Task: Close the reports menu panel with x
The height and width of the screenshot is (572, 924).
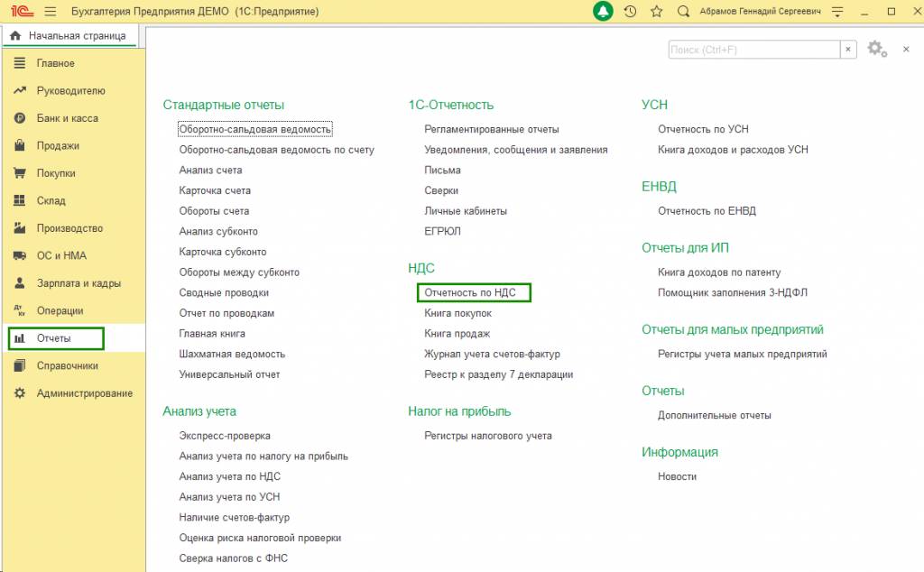Action: coord(906,50)
